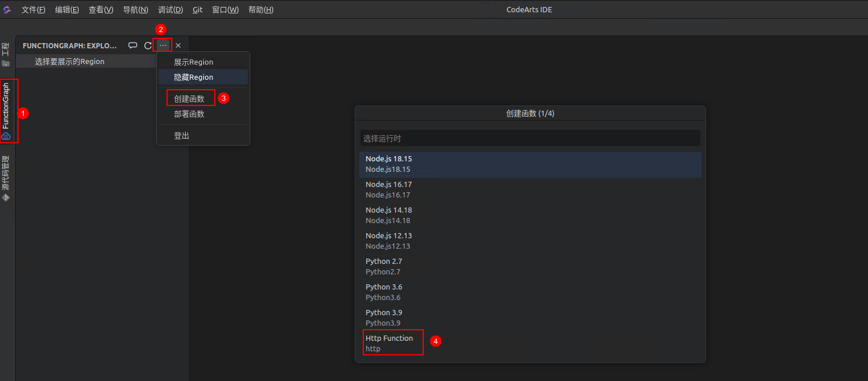This screenshot has width=868, height=381.
Task: Pick the Node.js 16.17 runtime
Action: [530, 190]
